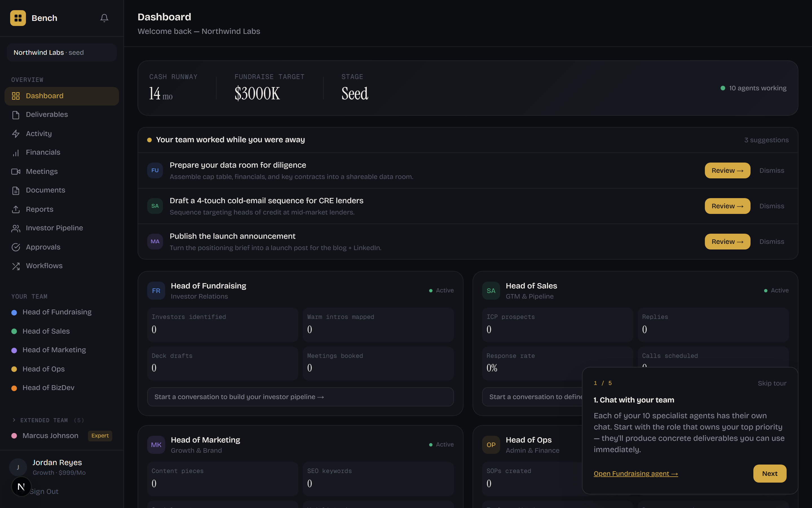Image resolution: width=812 pixels, height=508 pixels.
Task: Select Head of Marketing in team list
Action: coord(62,350)
